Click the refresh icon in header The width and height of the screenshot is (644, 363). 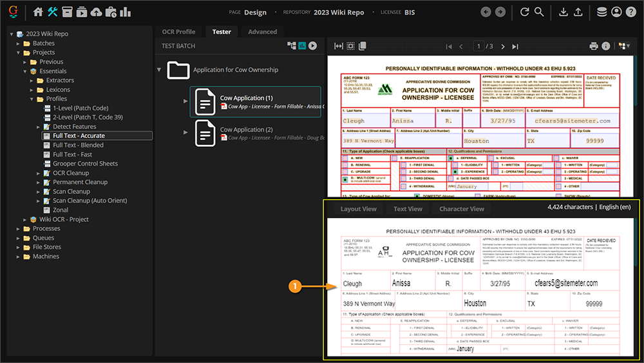click(x=524, y=12)
